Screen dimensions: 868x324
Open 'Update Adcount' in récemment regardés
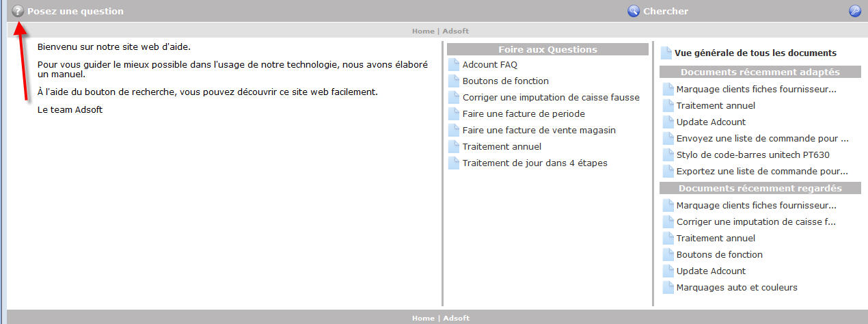click(711, 271)
